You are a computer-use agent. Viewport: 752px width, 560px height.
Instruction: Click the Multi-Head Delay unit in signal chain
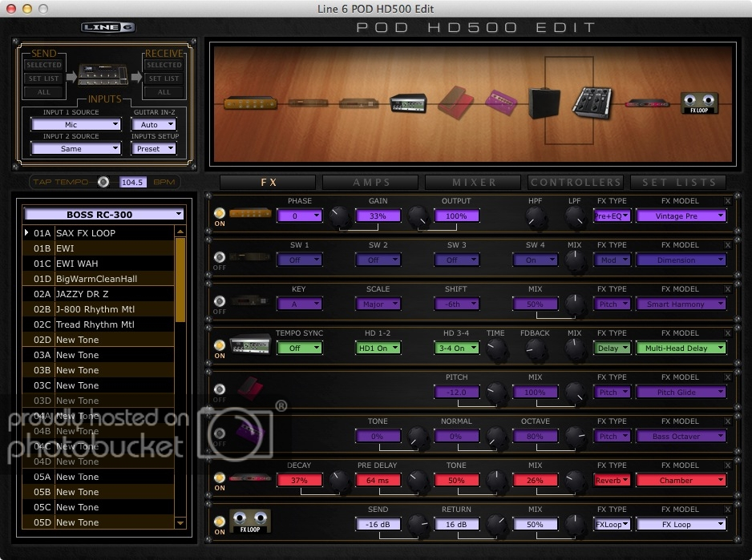coord(407,103)
